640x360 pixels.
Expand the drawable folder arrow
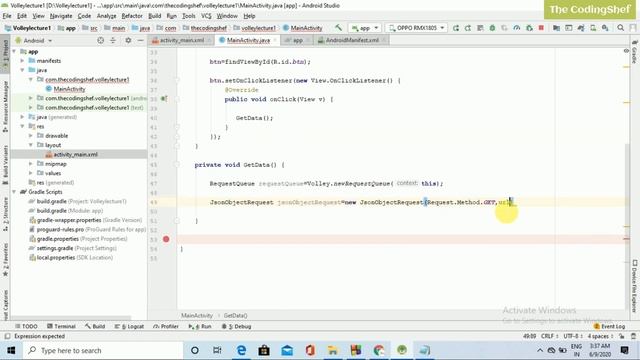click(x=31, y=136)
